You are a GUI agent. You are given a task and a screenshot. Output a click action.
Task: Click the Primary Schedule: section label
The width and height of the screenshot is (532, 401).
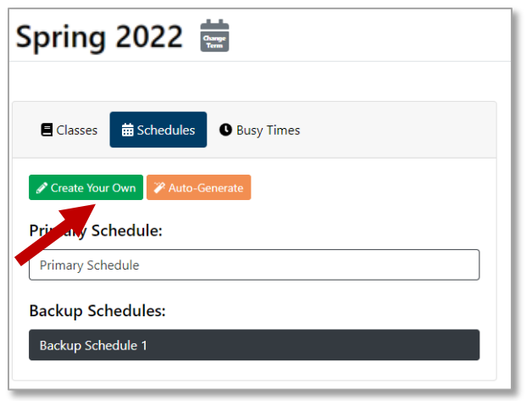(x=96, y=231)
